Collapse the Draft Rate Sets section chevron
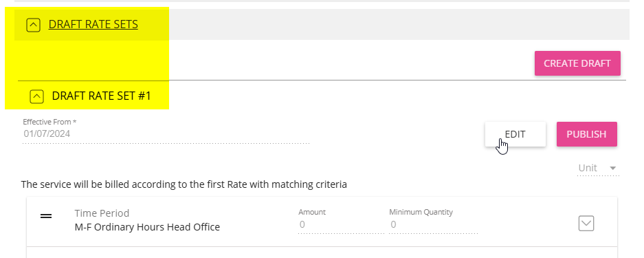Screen dimensions: 644x258 33,25
